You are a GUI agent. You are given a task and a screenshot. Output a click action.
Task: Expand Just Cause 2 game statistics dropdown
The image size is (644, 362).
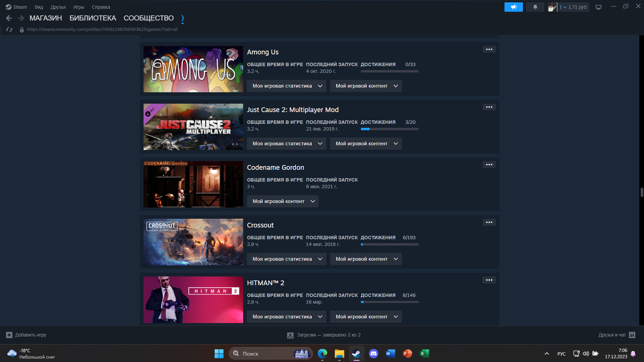(x=286, y=144)
